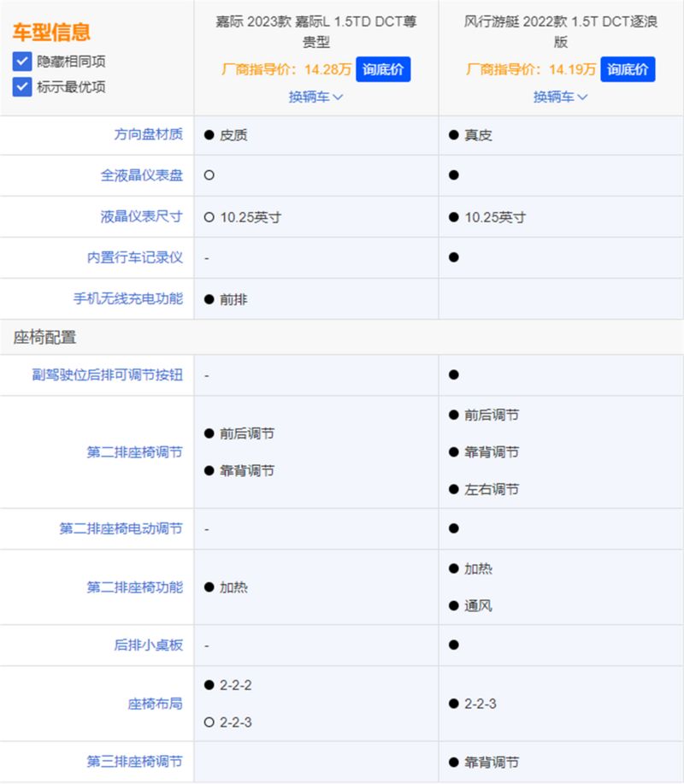This screenshot has height=784, width=684.
Task: Open the 液晶仪表尺寸 parameter link
Action: 141,216
